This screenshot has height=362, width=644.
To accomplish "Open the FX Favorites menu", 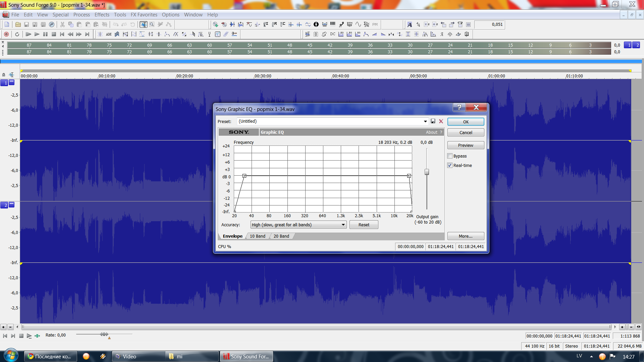I will click(x=144, y=14).
